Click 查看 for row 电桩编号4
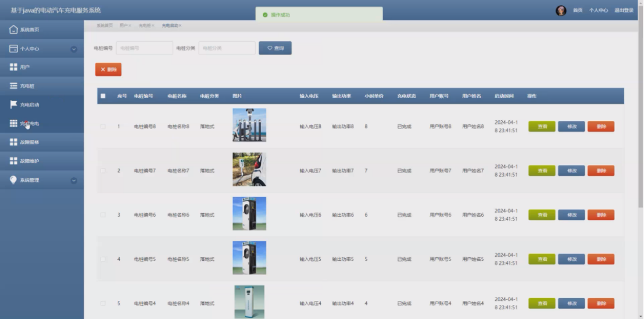Screen dimensions: 644x319 pos(542,303)
